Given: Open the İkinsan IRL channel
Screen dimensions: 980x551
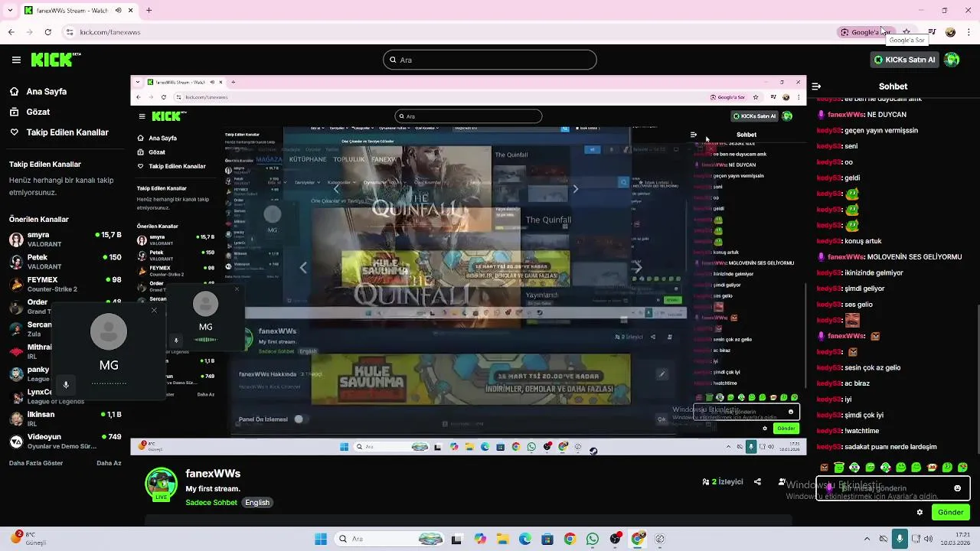Looking at the screenshot, I should point(65,419).
